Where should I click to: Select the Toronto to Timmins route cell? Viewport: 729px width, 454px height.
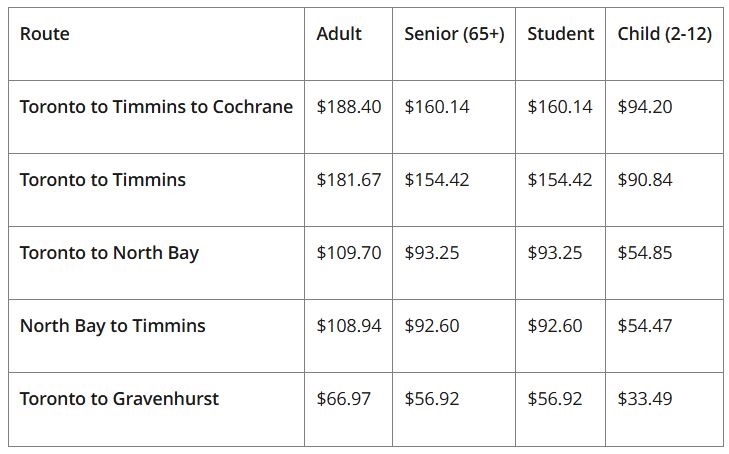(103, 180)
